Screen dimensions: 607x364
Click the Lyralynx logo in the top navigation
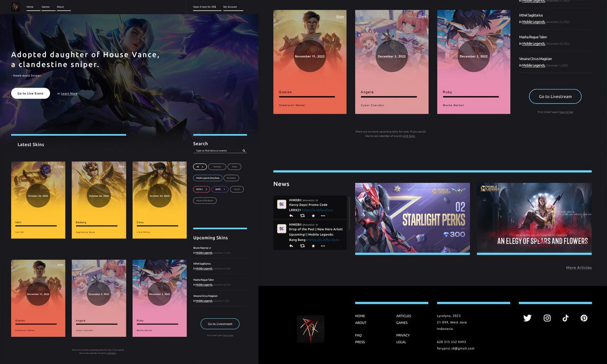(16, 7)
